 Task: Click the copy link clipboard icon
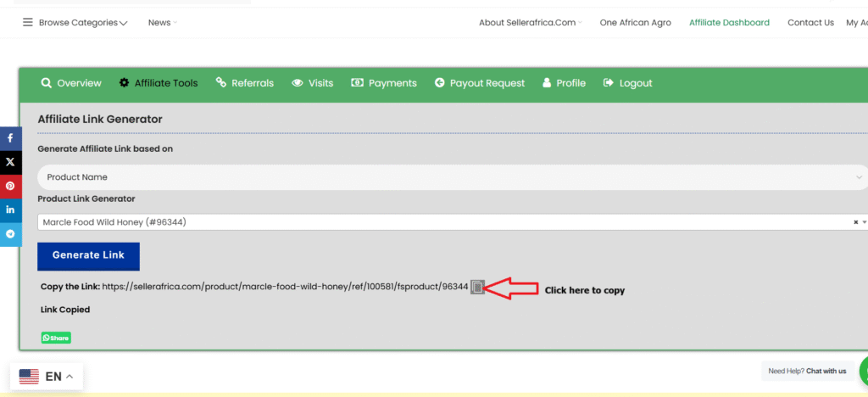(x=478, y=288)
